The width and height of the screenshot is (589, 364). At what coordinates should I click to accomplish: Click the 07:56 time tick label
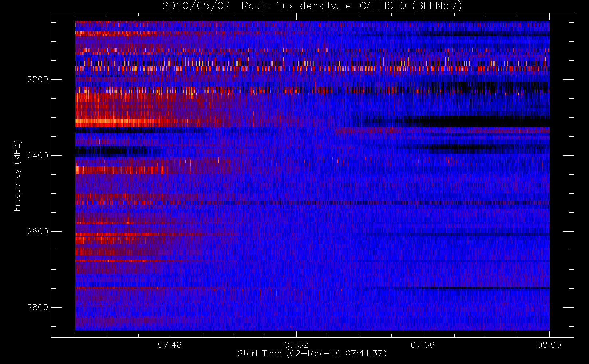423,345
